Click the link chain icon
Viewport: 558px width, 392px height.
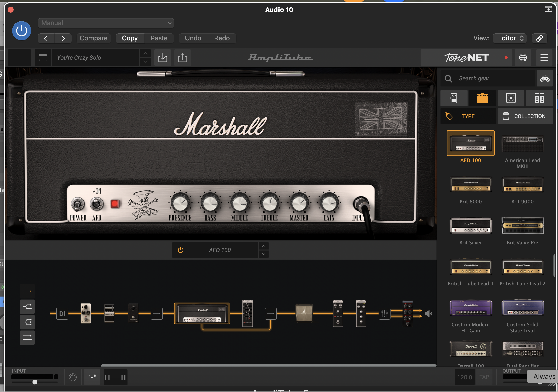point(539,38)
